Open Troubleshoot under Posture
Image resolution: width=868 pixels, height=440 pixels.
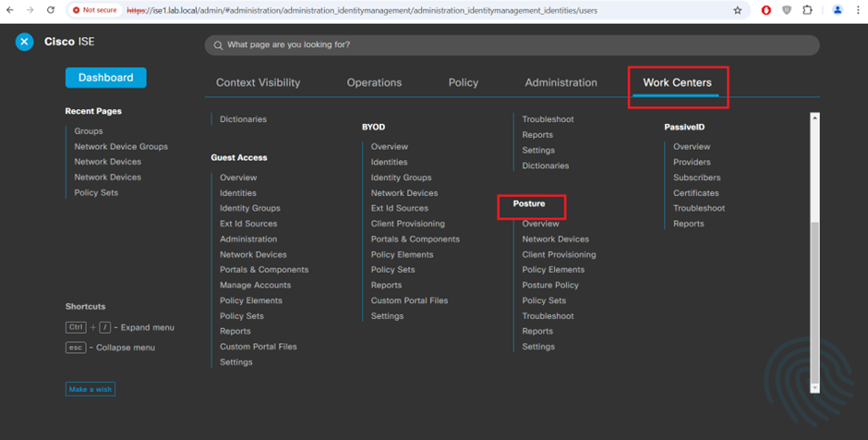(x=548, y=316)
